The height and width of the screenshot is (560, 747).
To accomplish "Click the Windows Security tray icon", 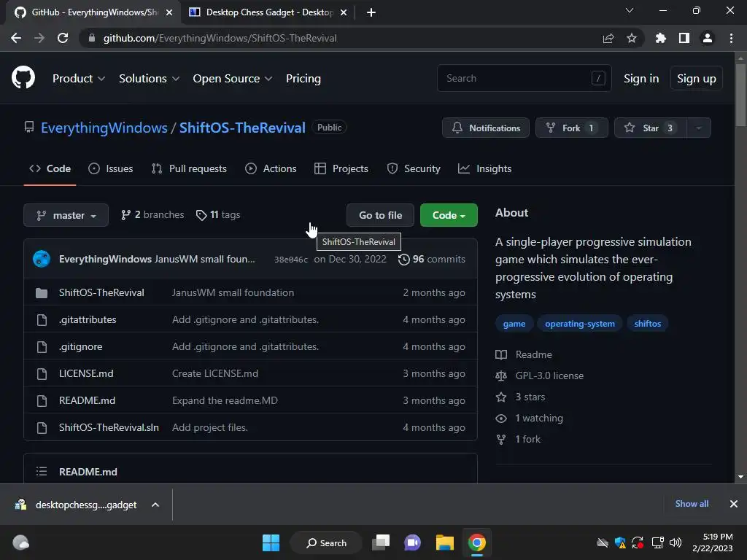I will pyautogui.click(x=620, y=542).
